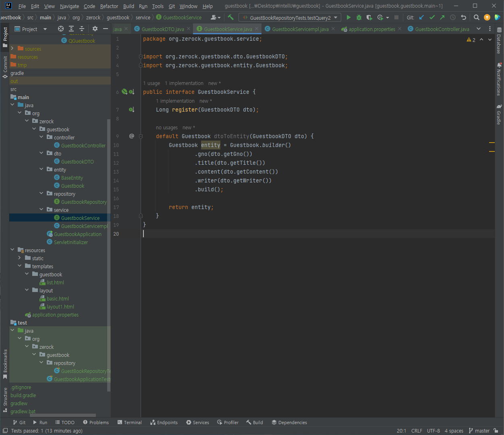This screenshot has height=435, width=504.
Task: Switch to GuestbookDTO.java tab
Action: click(162, 29)
